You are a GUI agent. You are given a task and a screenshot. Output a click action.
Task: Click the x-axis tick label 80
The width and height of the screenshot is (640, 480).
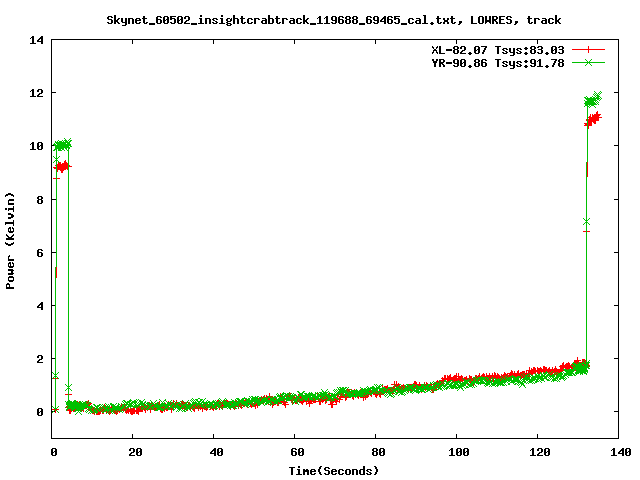378,452
